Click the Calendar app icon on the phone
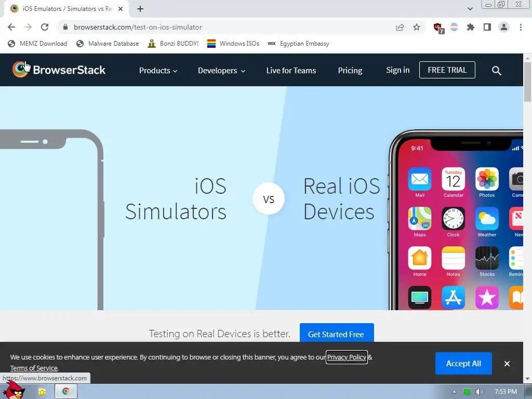This screenshot has width=532, height=399. click(453, 179)
